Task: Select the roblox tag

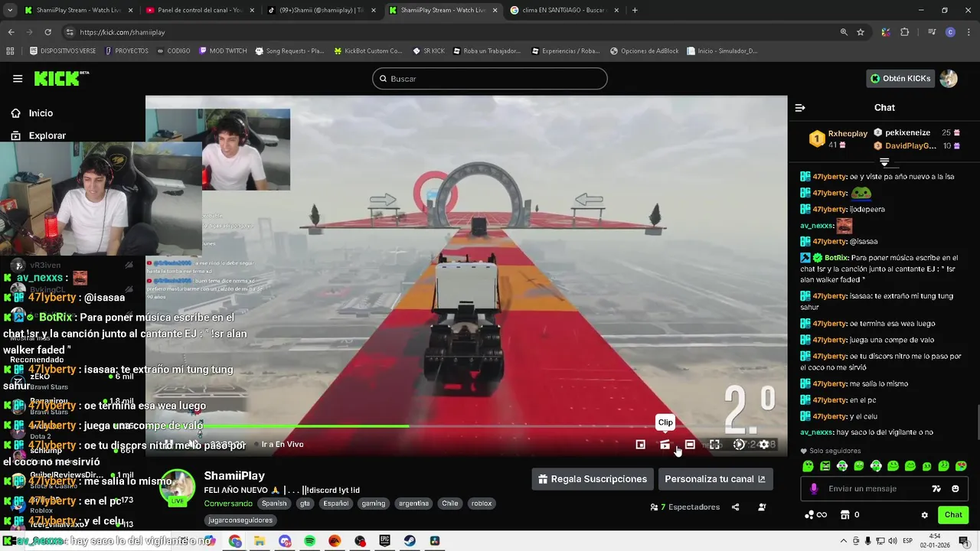Action: point(482,504)
